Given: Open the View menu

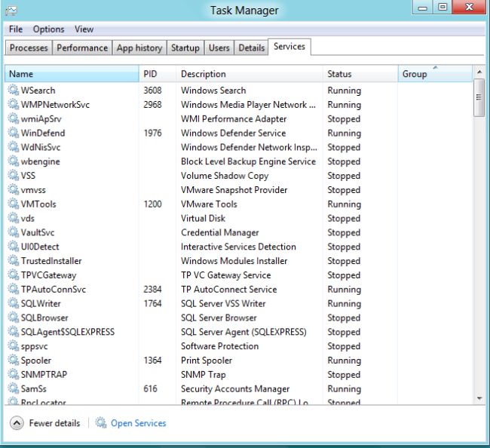Looking at the screenshot, I should pos(84,29).
